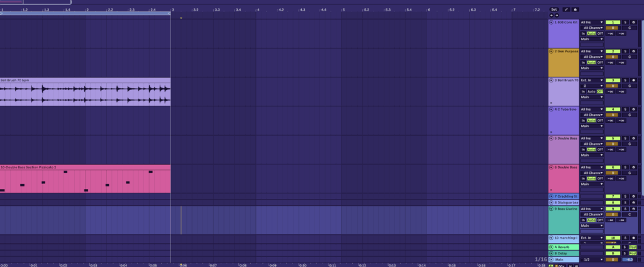Solo the 4 C Tuba Solo track
This screenshot has width=644, height=267.
[625, 109]
